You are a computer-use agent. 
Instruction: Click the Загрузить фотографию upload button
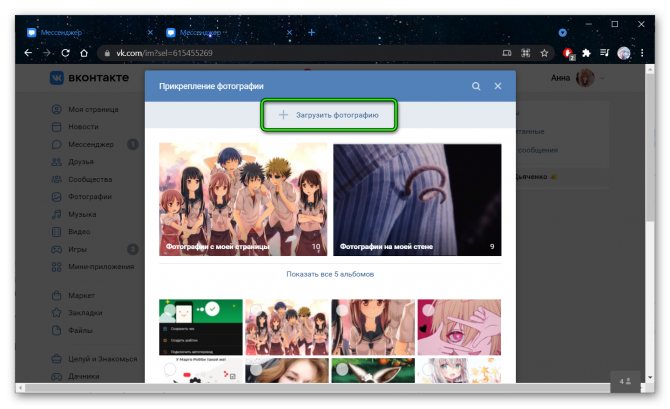coord(329,115)
